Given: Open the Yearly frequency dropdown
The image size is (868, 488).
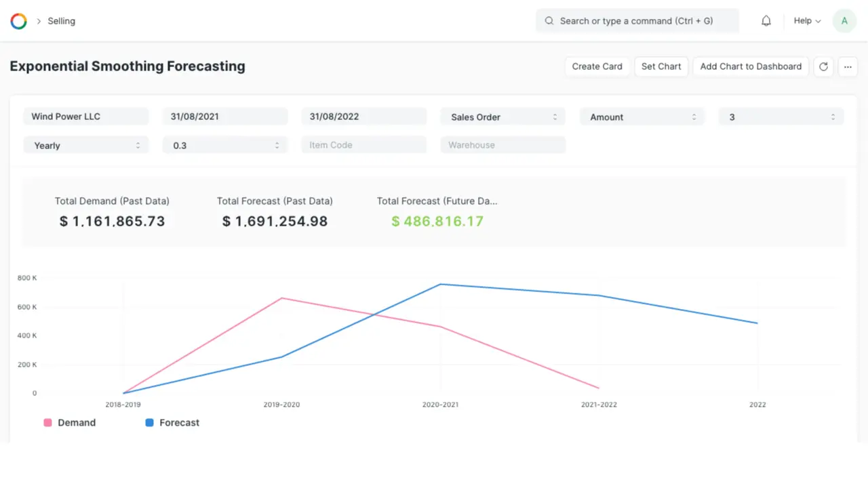Looking at the screenshot, I should tap(86, 145).
